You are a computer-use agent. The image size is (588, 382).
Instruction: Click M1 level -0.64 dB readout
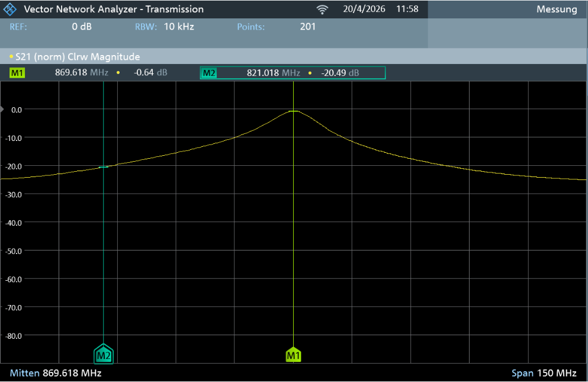pos(150,72)
